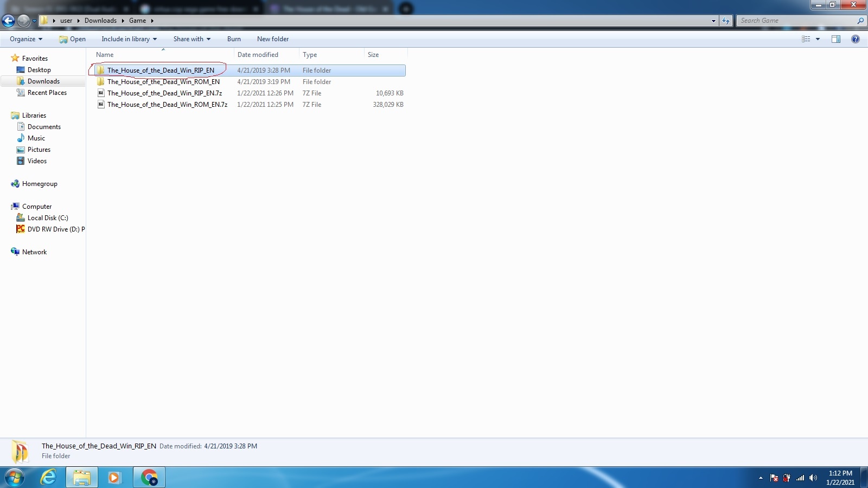The image size is (868, 488).
Task: Launch Windows Media Player from the taskbar
Action: coord(114,477)
